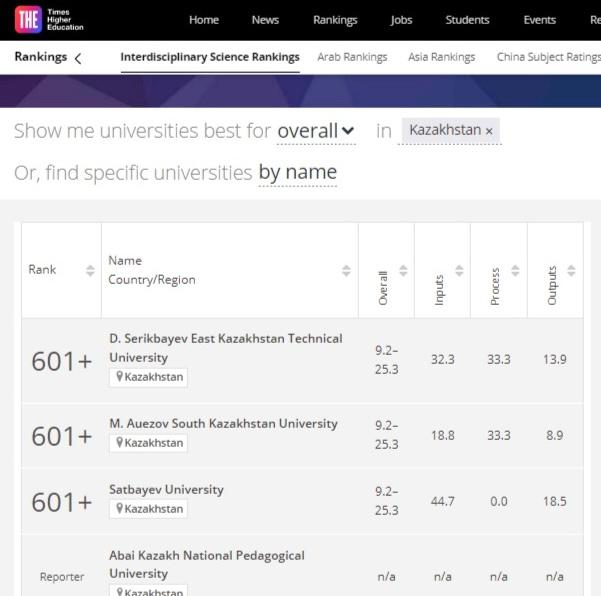Switch to Asia Rankings tab
This screenshot has width=601, height=596.
(441, 57)
